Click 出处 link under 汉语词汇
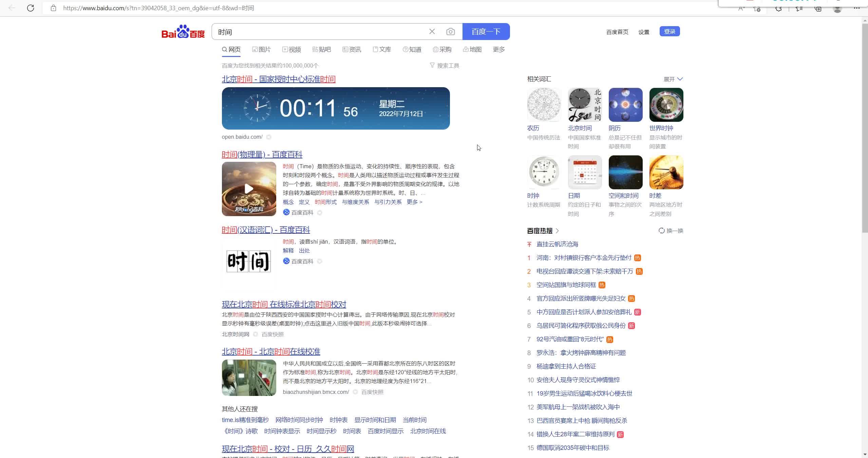Screen dimensions: 868x458 pyautogui.click(x=304, y=250)
